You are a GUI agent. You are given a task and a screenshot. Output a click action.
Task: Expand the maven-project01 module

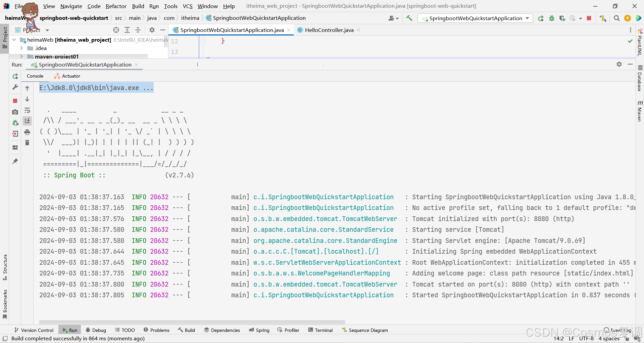click(x=21, y=56)
